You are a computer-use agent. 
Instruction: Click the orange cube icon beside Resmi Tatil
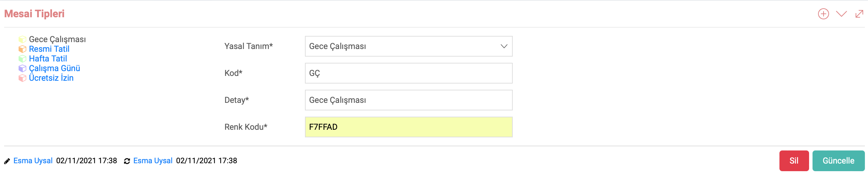click(22, 49)
